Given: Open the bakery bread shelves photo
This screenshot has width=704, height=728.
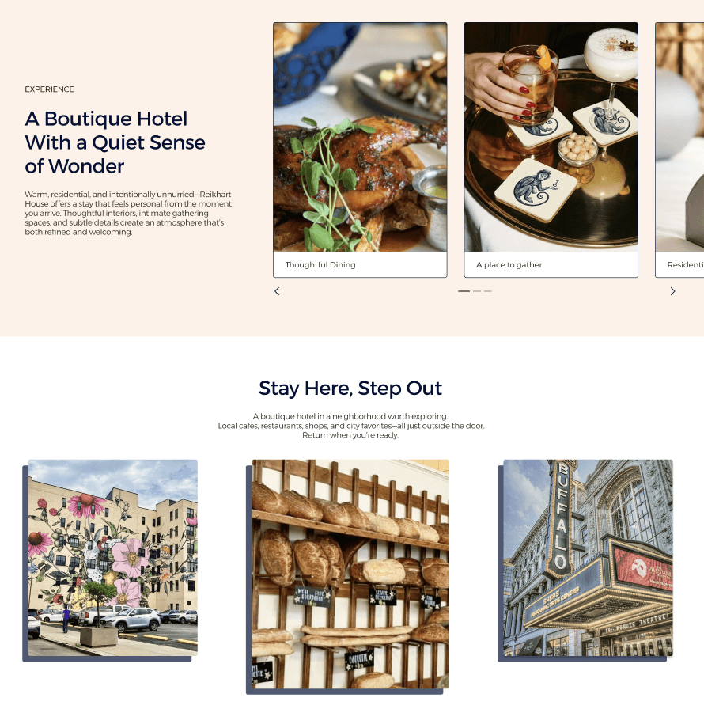Looking at the screenshot, I should [x=350, y=574].
